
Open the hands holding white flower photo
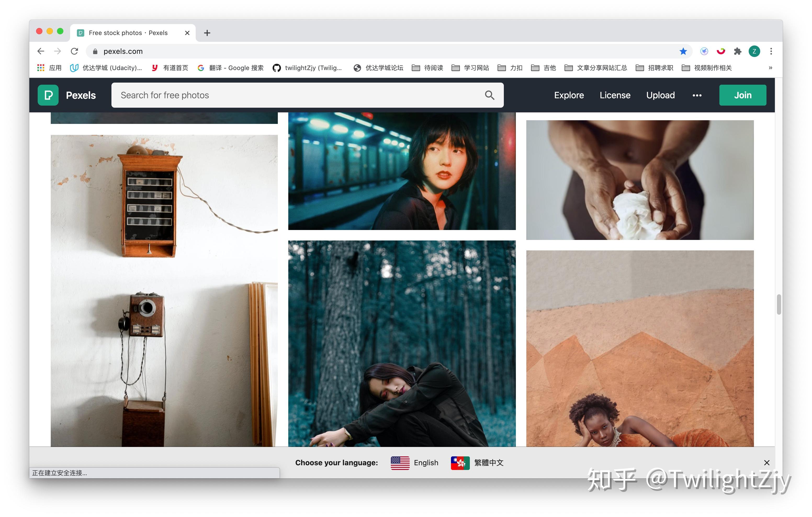click(x=640, y=180)
